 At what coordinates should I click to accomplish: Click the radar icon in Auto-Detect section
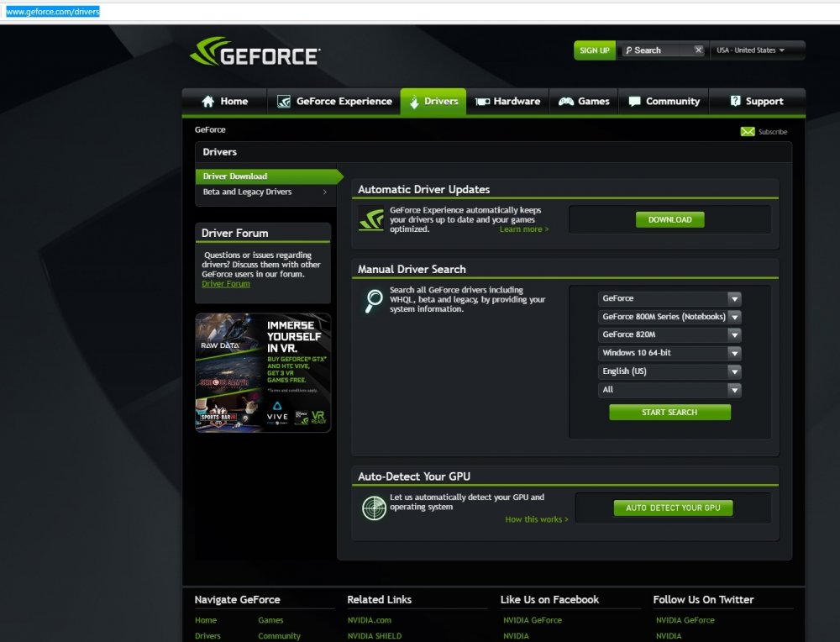(374, 508)
